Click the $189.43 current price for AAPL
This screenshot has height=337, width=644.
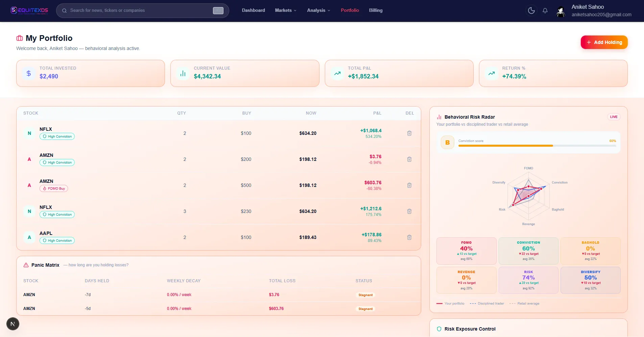(x=308, y=237)
